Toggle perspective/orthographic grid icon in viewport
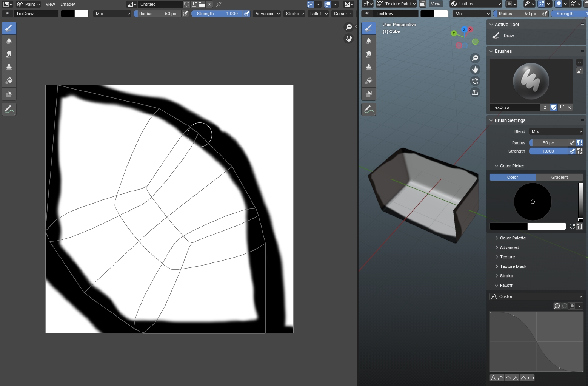The height and width of the screenshot is (386, 588). coord(475,93)
